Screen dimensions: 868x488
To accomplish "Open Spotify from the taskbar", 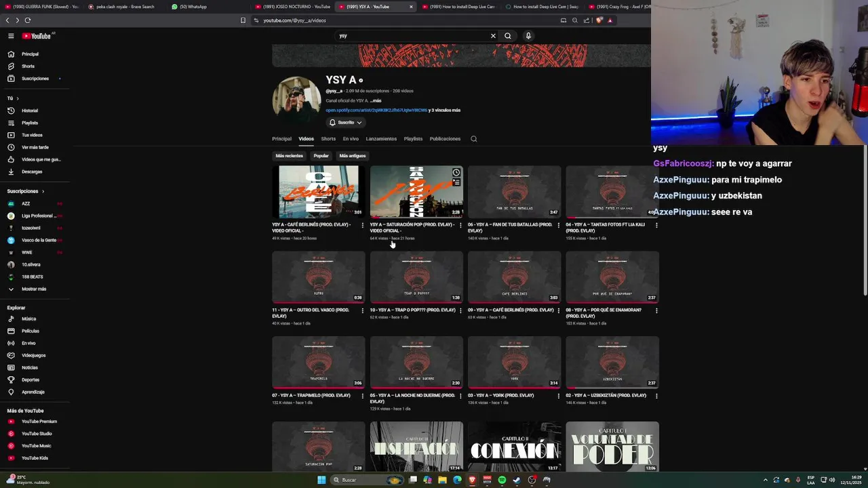I will point(502,480).
